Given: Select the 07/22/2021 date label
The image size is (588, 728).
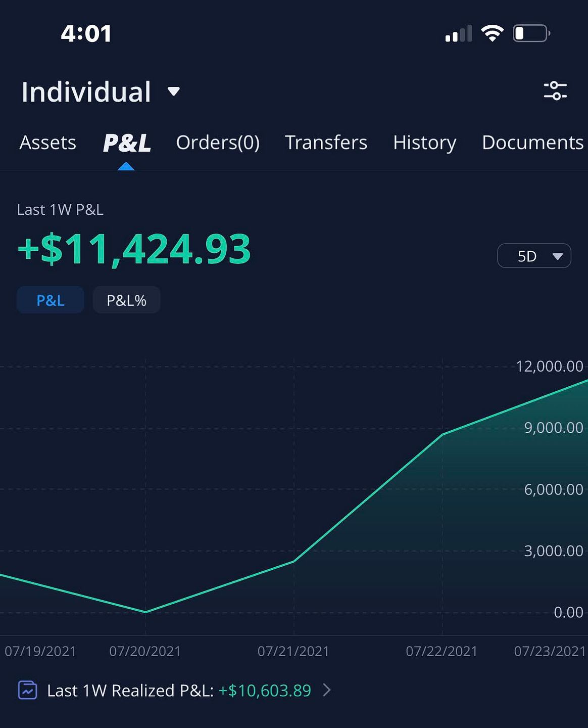Looking at the screenshot, I should [x=442, y=651].
